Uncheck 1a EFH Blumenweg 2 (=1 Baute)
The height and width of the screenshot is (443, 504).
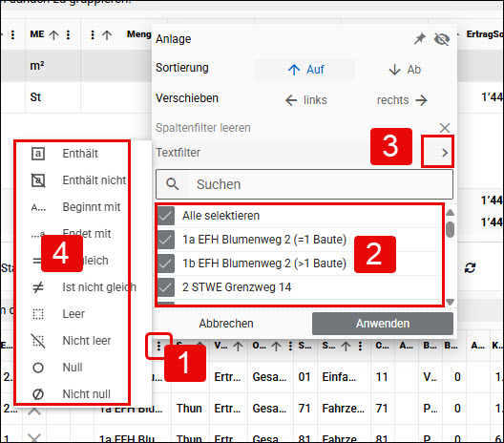(166, 240)
